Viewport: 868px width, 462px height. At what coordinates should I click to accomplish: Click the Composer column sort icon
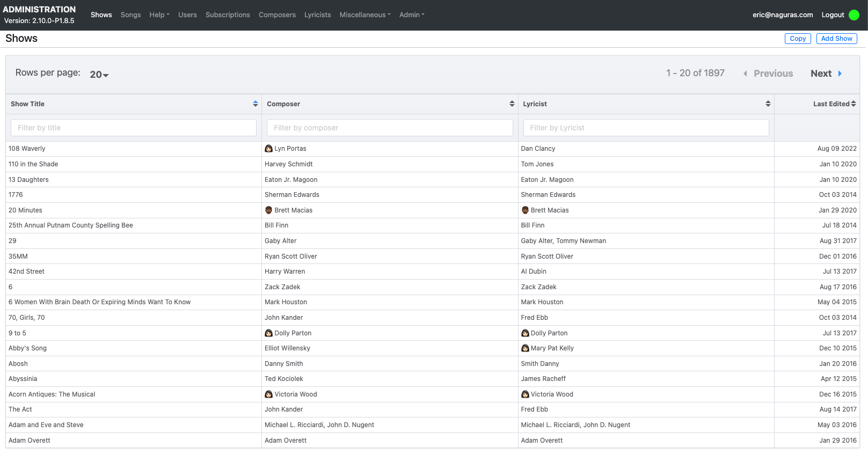512,104
